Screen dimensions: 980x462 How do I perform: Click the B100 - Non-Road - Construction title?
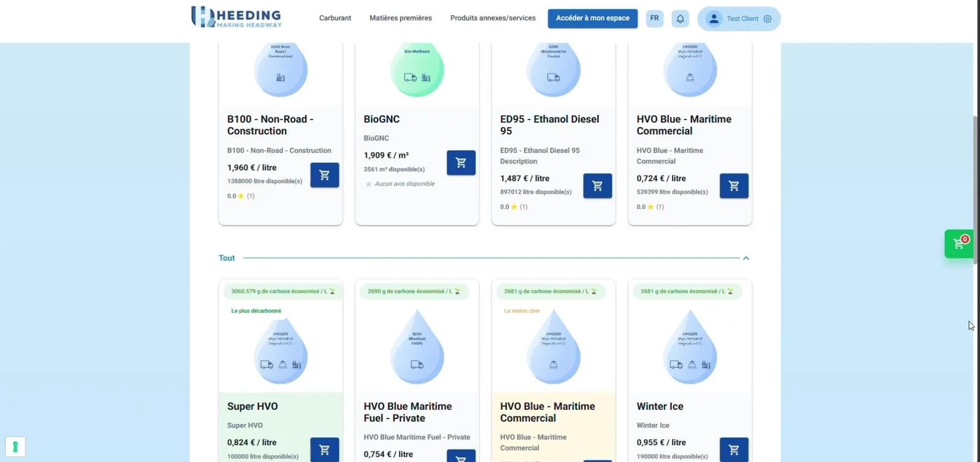[270, 125]
